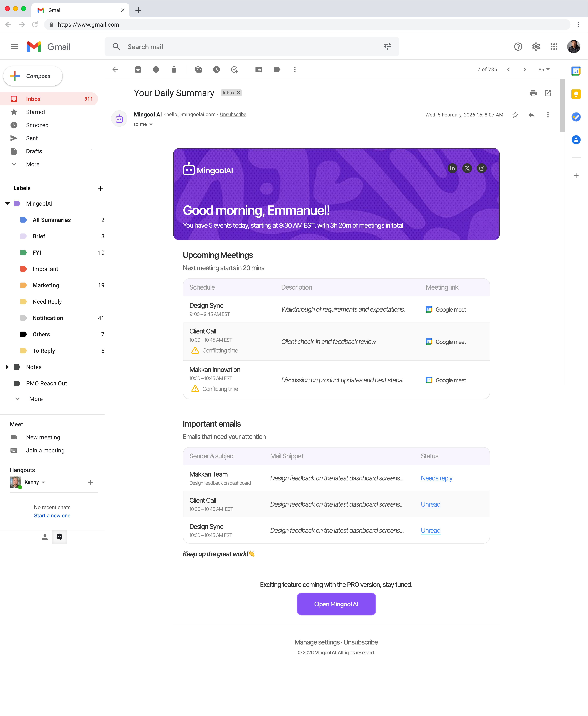Report this email as spam
Viewport: 588px width, 716px height.
[x=156, y=69]
